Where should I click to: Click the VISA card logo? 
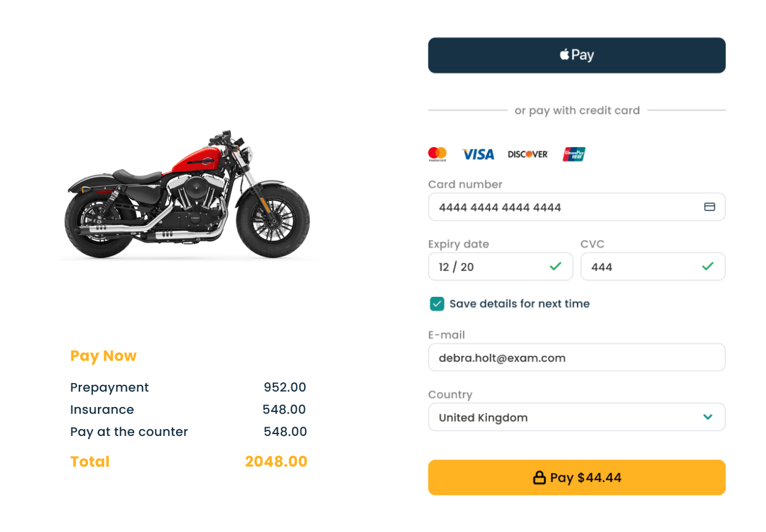click(x=478, y=154)
